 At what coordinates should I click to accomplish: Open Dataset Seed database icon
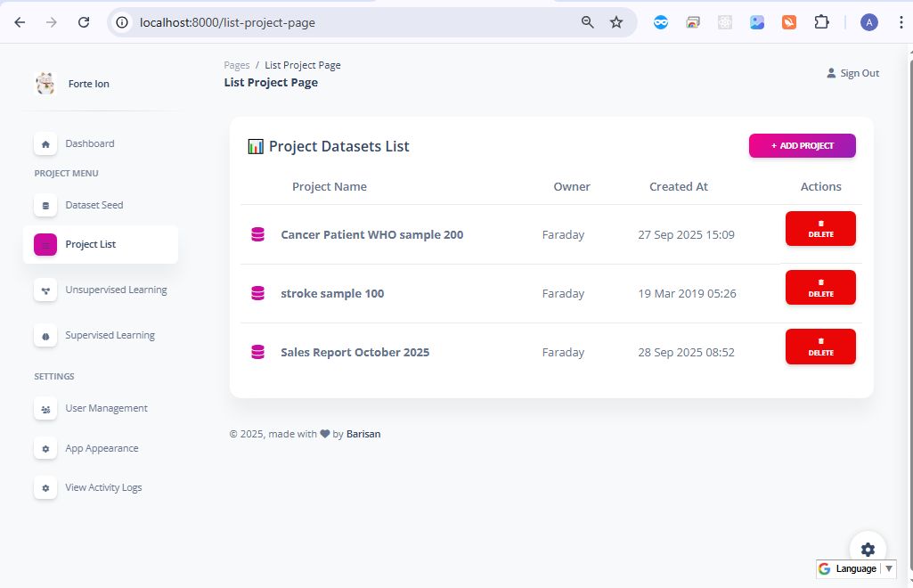pyautogui.click(x=45, y=205)
